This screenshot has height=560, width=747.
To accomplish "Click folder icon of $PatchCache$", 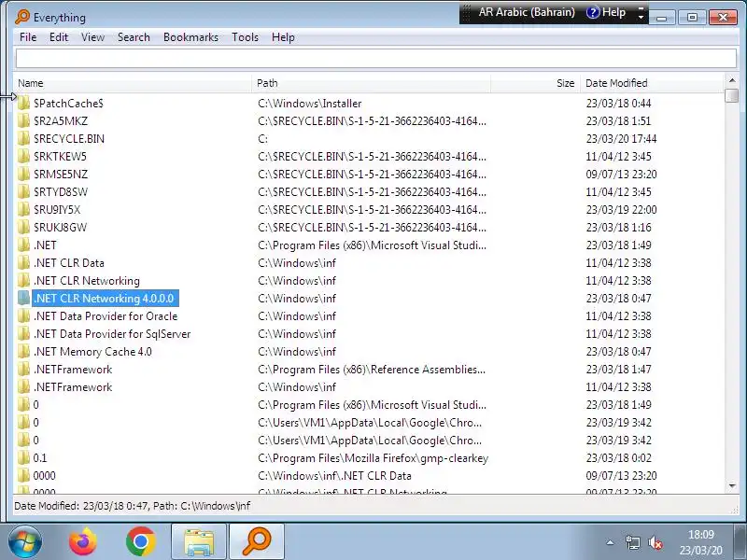I will coord(23,104).
